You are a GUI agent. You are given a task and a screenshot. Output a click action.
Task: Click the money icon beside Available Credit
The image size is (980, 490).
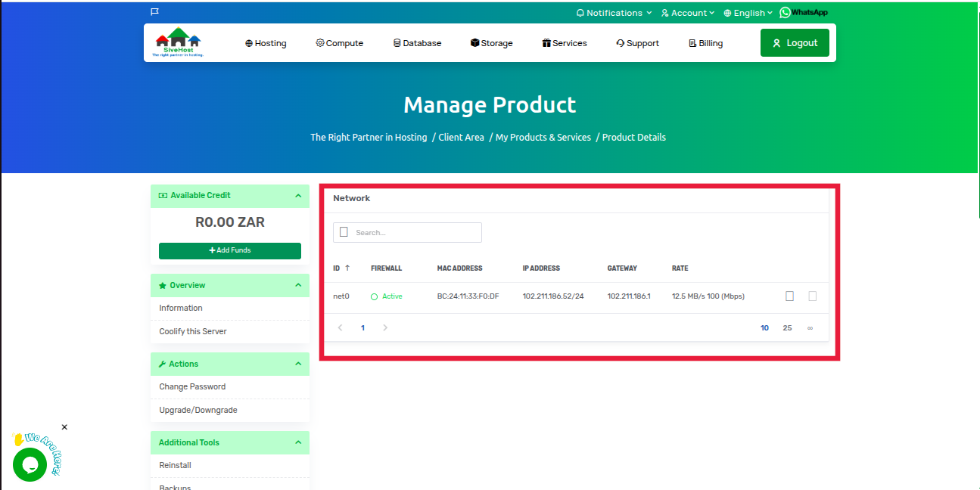pos(163,196)
